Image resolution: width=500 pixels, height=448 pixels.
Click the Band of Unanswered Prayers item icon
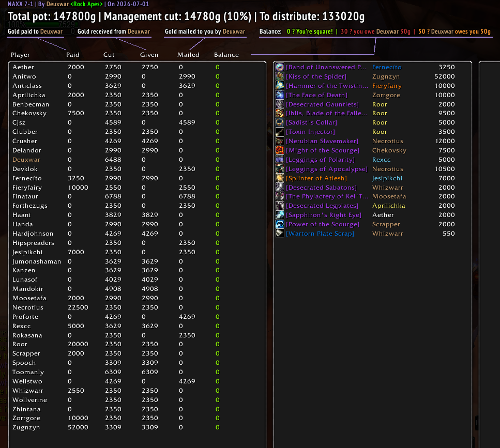click(x=280, y=67)
